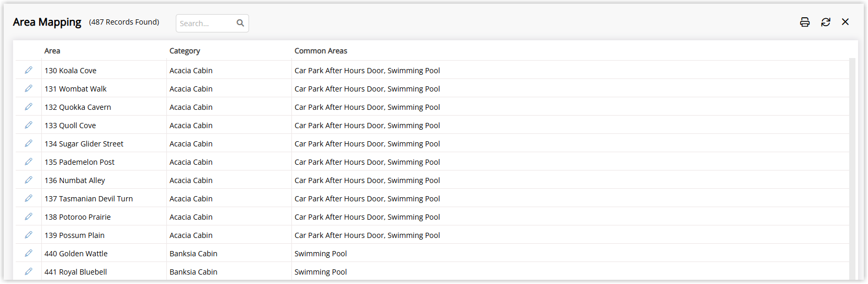Edit the 132 Quokka Cavern row
Image resolution: width=868 pixels, height=284 pixels.
pyautogui.click(x=29, y=107)
